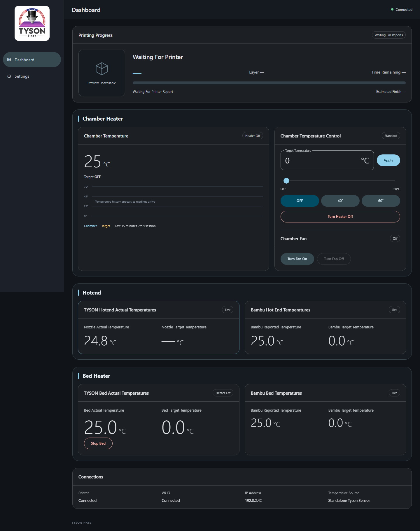Click the chamber temperature slider handle
This screenshot has width=420, height=531.
point(286,181)
